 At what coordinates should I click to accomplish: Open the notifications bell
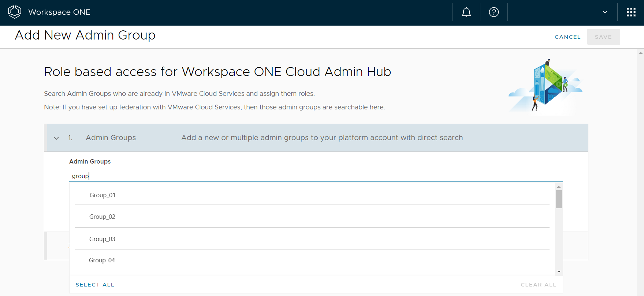466,12
